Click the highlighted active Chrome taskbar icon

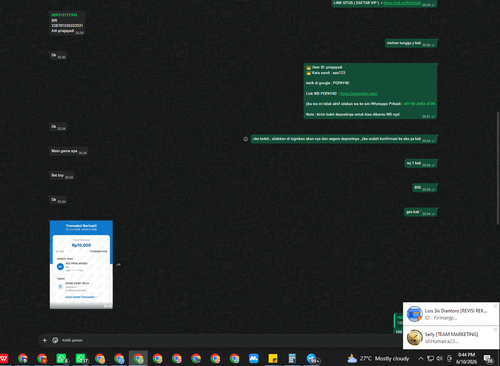[x=138, y=359]
